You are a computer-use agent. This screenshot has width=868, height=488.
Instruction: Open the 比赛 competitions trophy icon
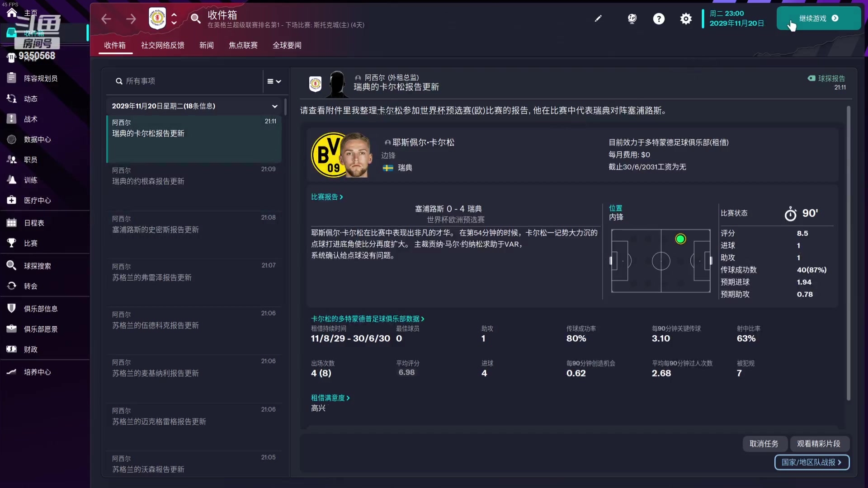12,243
